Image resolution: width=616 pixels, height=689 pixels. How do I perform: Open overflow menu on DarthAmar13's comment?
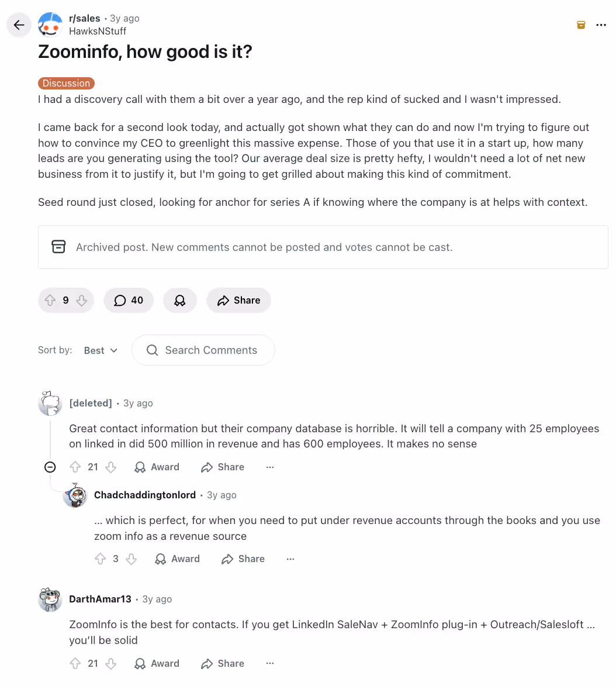269,663
